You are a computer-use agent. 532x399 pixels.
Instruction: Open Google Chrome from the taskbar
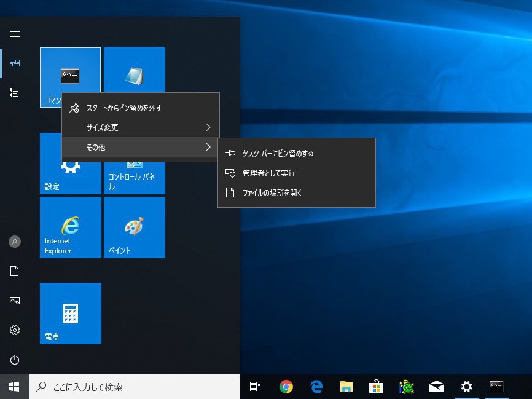286,387
